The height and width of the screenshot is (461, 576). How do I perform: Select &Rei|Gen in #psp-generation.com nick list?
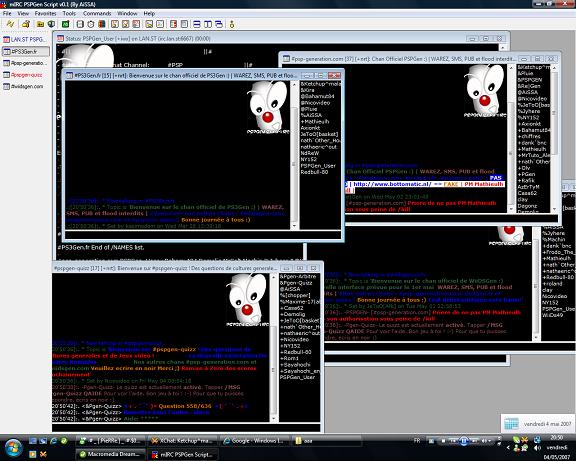point(529,86)
